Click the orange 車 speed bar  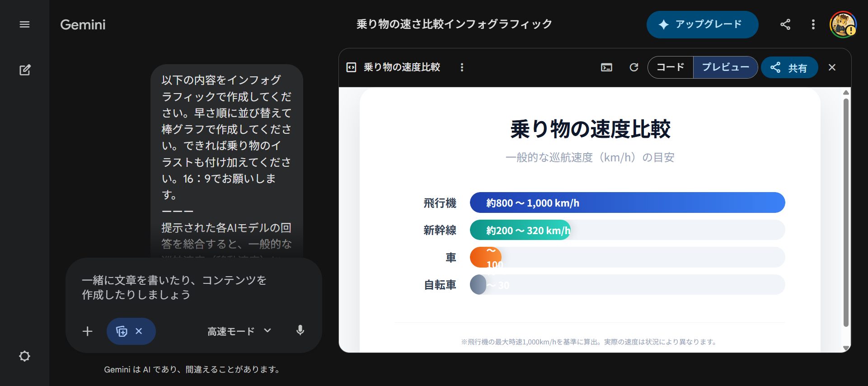(x=486, y=257)
